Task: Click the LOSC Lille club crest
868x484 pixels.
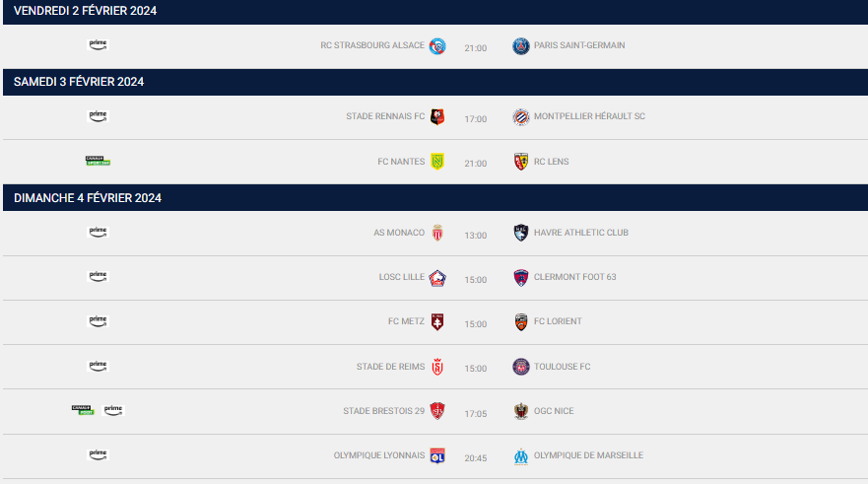Action: coord(437,278)
